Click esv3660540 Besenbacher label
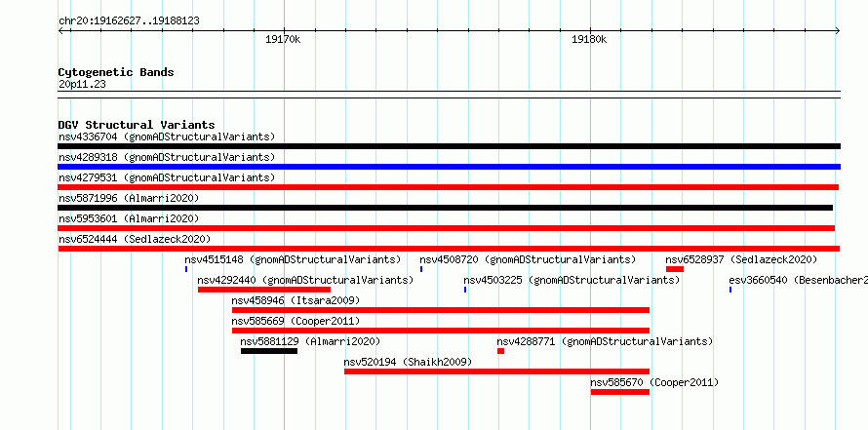This screenshot has width=868, height=430. tap(798, 280)
